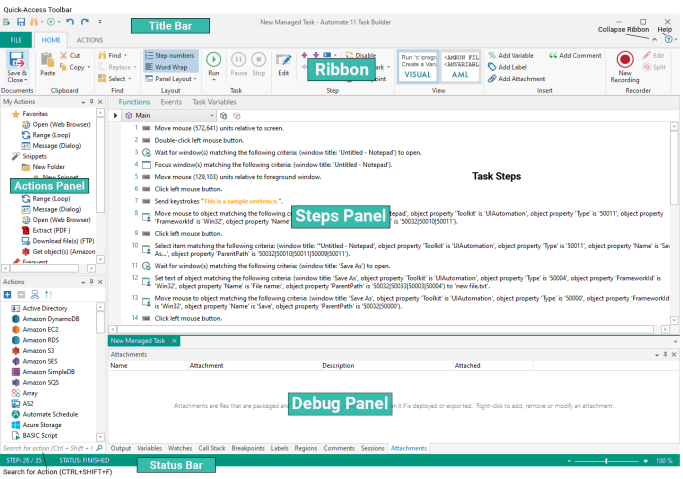The image size is (683, 479).
Task: Switch to the Task Variables tab
Action: click(x=214, y=102)
